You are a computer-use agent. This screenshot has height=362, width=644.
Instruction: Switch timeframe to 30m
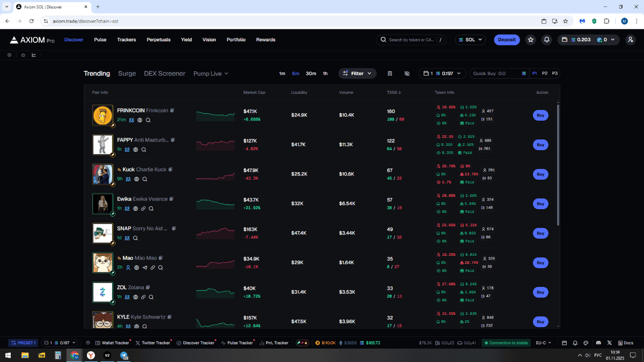(x=311, y=73)
